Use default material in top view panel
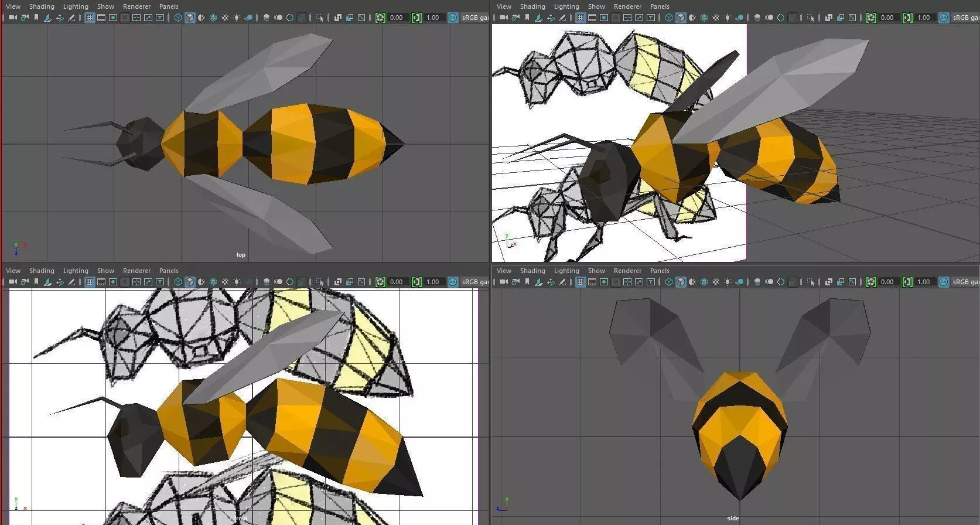Viewport: 980px width, 525px height. (202, 18)
